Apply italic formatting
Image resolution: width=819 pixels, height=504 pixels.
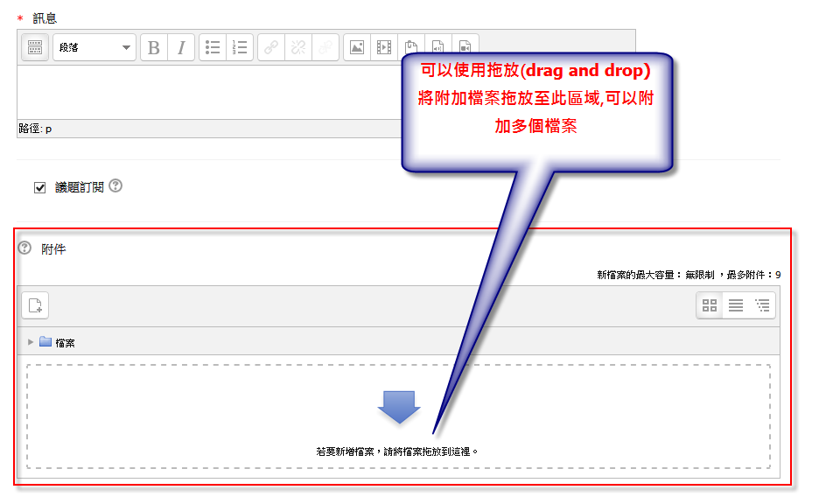click(x=181, y=47)
